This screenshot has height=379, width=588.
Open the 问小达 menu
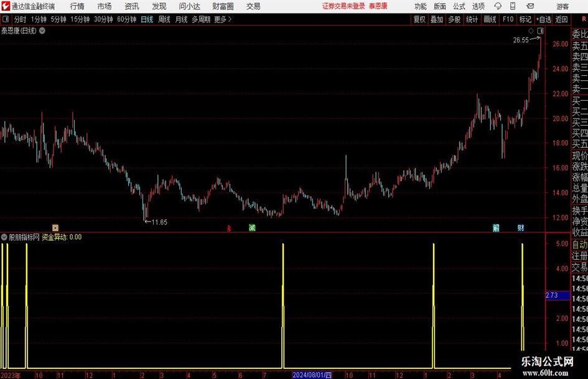click(x=189, y=6)
